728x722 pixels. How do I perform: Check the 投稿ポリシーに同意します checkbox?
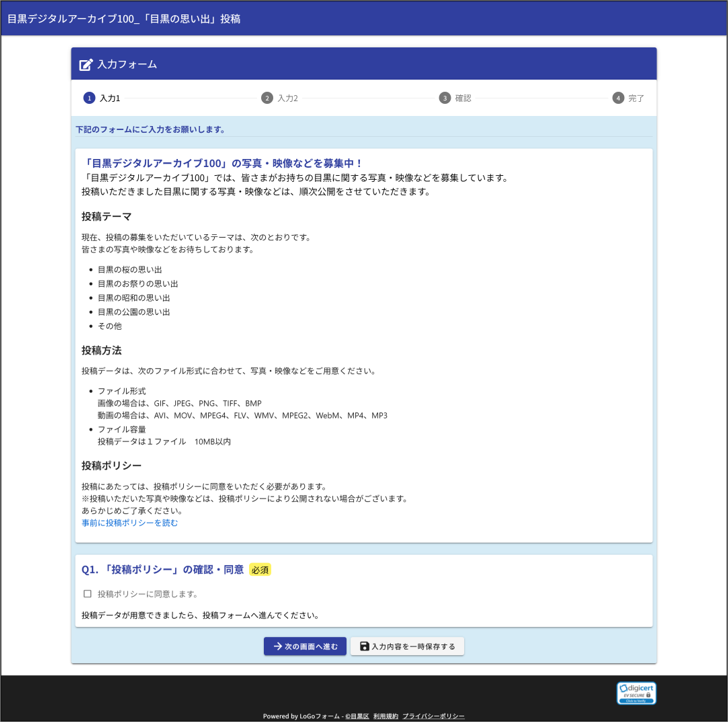pos(87,594)
